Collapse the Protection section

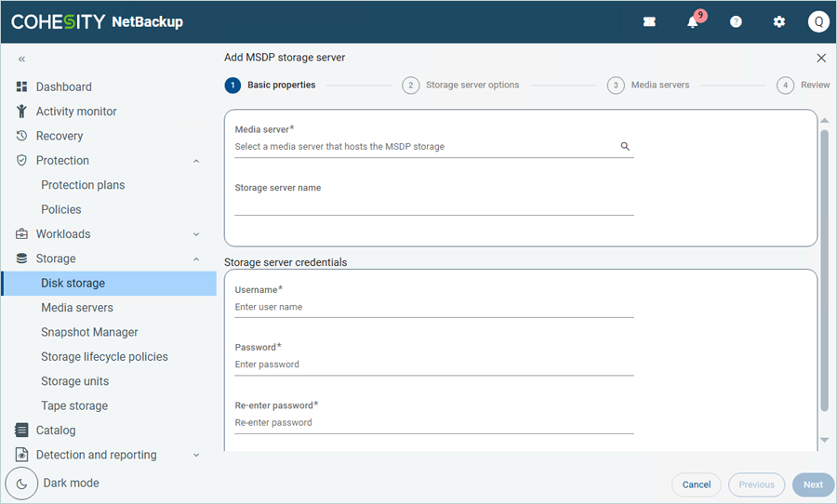pos(196,161)
